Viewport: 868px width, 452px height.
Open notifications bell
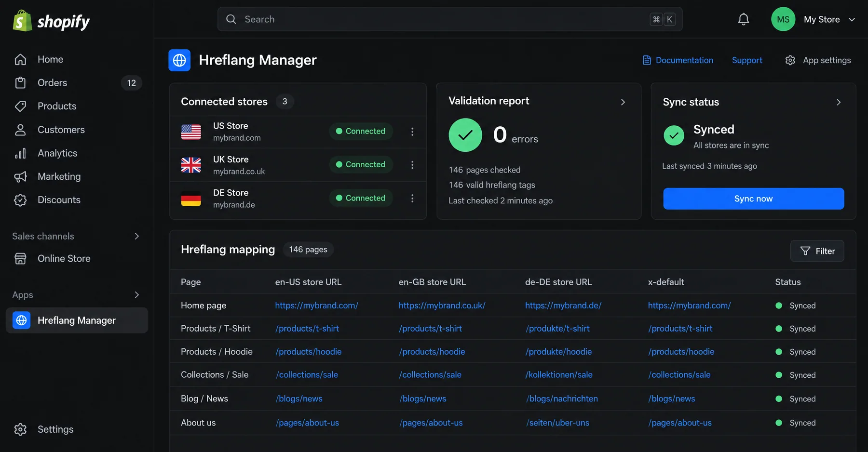pos(744,19)
